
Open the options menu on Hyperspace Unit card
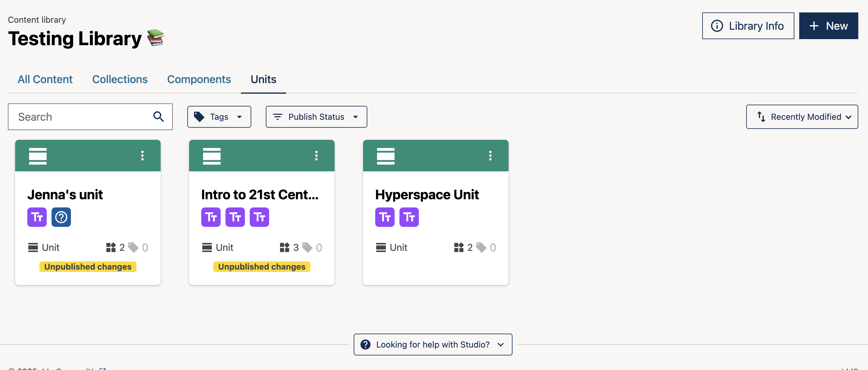490,156
